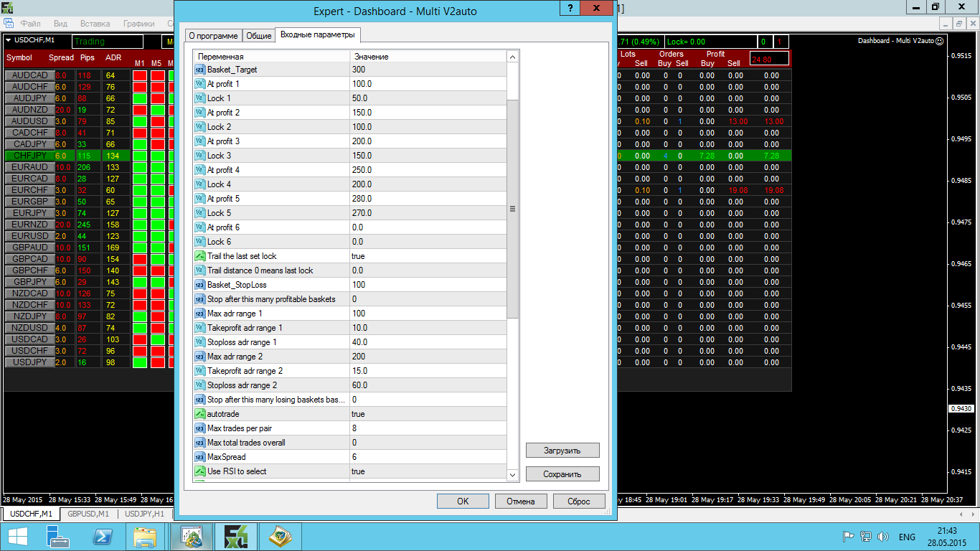Open File Explorer from the taskbar
Screen dimensions: 980x551
pos(144,537)
